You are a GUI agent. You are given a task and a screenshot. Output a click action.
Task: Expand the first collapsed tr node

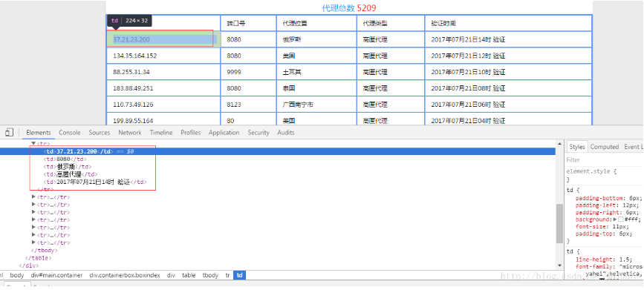pyautogui.click(x=33, y=197)
